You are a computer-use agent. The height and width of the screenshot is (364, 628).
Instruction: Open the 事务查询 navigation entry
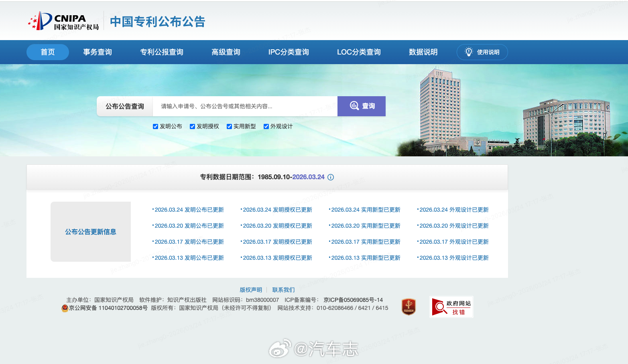97,52
